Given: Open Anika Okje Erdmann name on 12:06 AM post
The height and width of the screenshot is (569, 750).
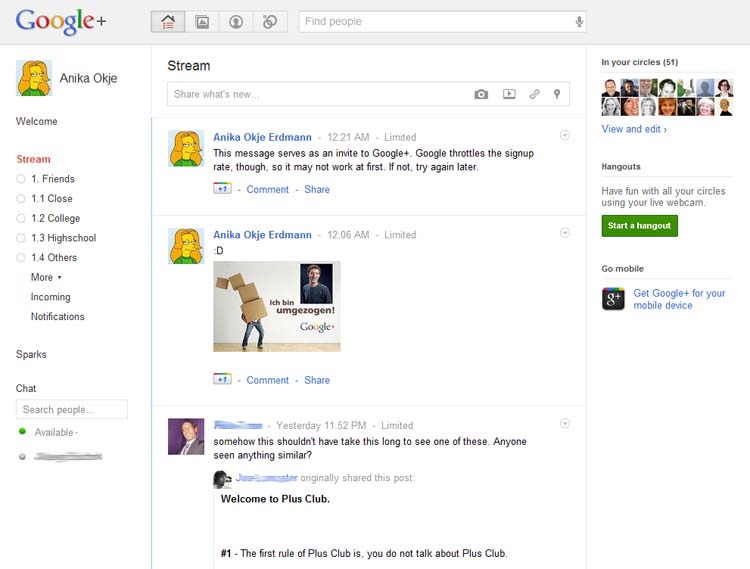Looking at the screenshot, I should click(x=262, y=235).
